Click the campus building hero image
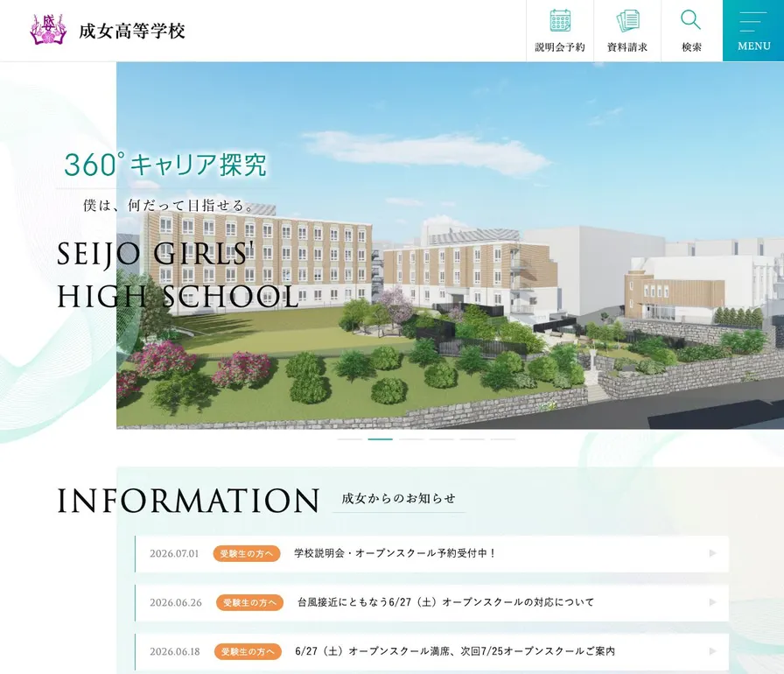The image size is (784, 674). [x=450, y=245]
